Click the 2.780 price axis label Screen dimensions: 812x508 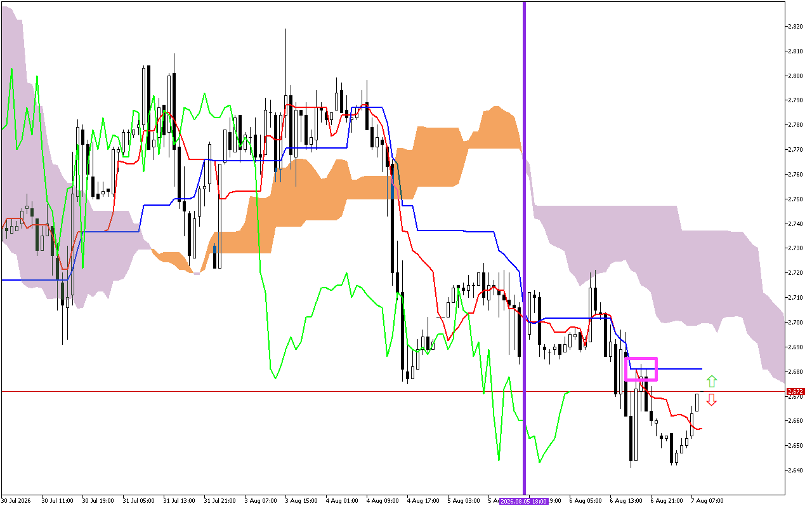[796, 125]
